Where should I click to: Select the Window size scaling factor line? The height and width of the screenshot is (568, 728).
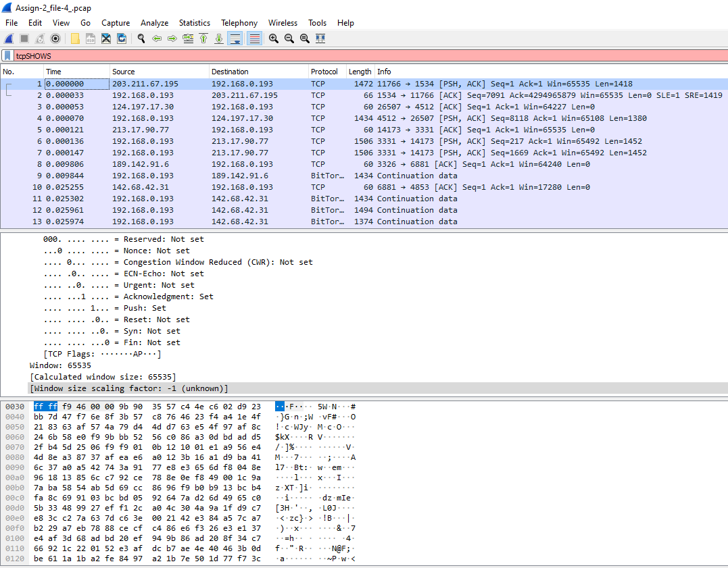tap(127, 388)
